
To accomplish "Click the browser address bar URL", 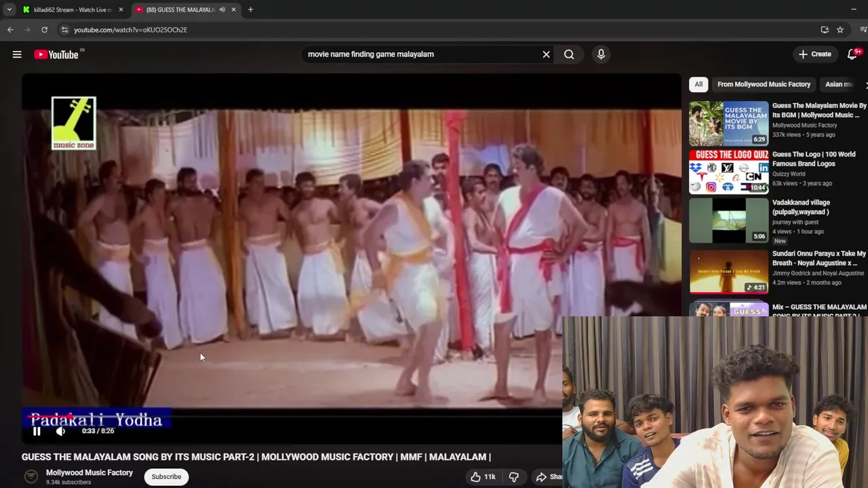I will tap(130, 30).
